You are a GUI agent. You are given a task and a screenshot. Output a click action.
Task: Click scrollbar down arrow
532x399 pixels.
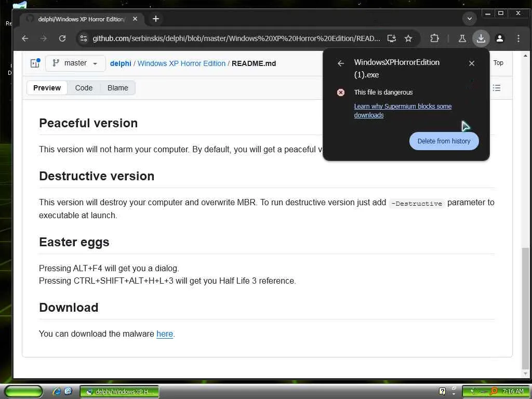(x=525, y=374)
